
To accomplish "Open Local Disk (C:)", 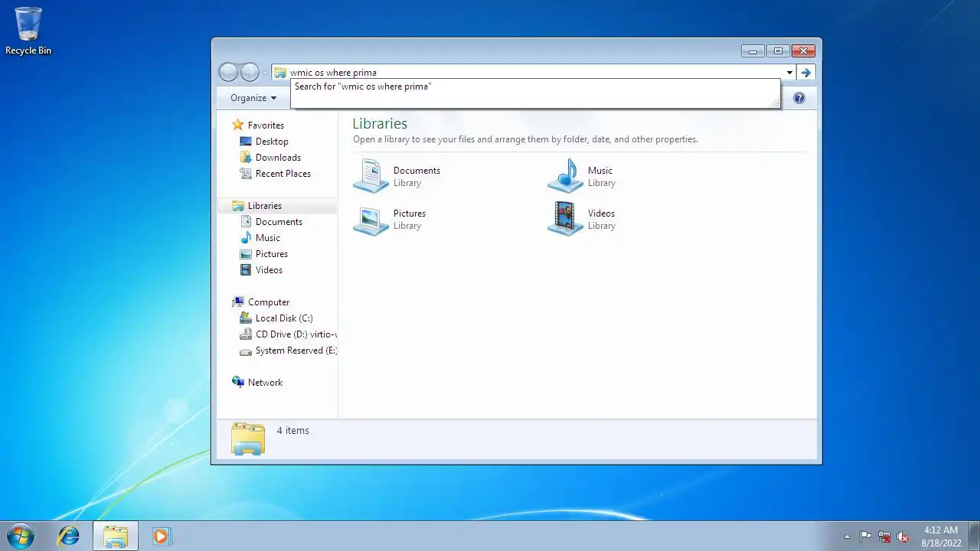I will pyautogui.click(x=284, y=318).
